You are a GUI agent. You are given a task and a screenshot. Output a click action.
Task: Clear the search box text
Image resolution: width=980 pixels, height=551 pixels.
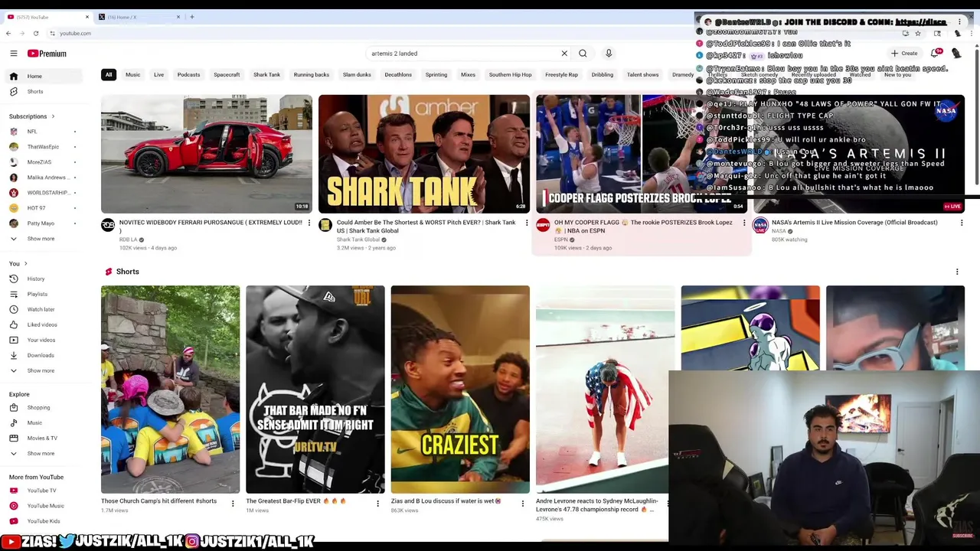pyautogui.click(x=564, y=54)
